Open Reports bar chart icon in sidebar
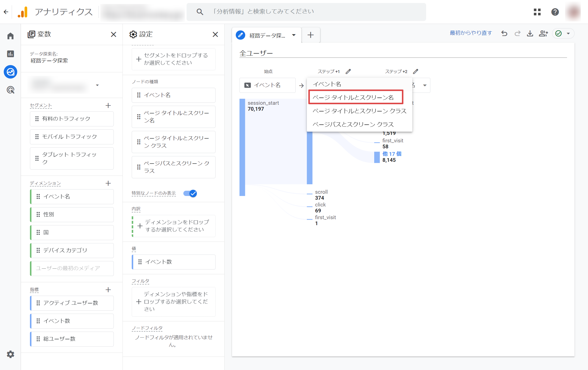This screenshot has width=588, height=370. point(10,54)
